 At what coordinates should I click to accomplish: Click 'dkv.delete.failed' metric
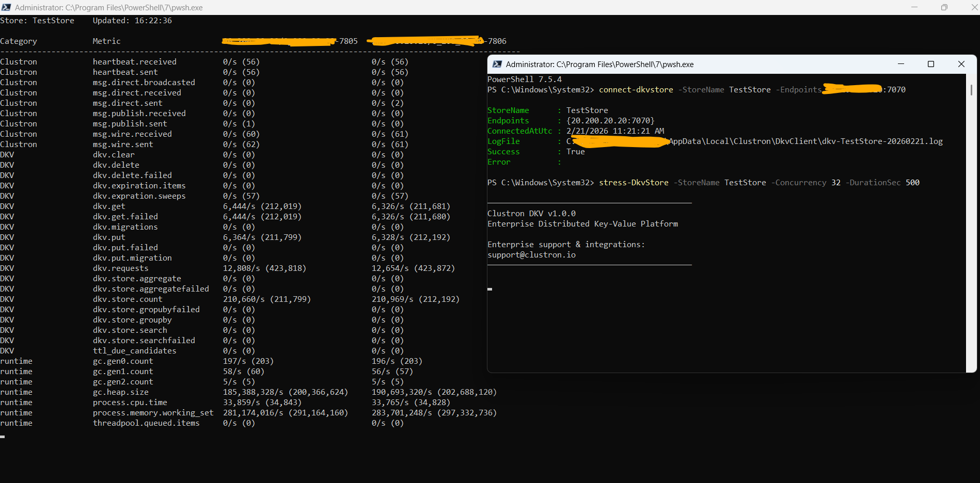[x=132, y=175]
